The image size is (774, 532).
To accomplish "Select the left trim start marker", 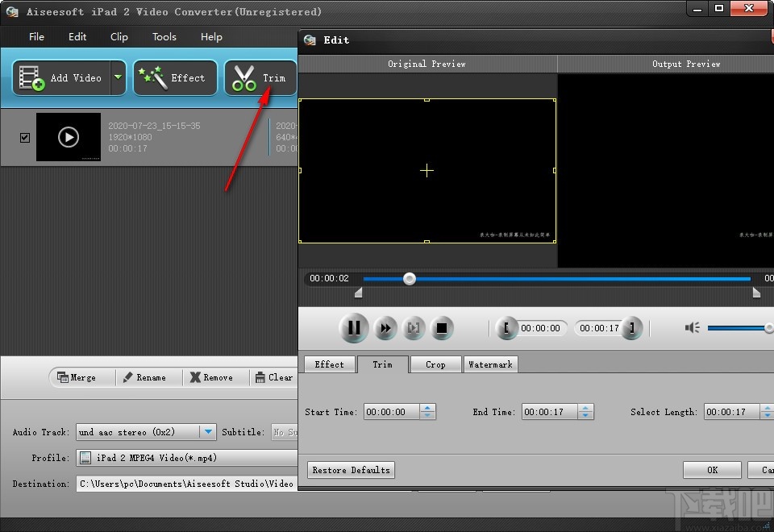I will (359, 293).
